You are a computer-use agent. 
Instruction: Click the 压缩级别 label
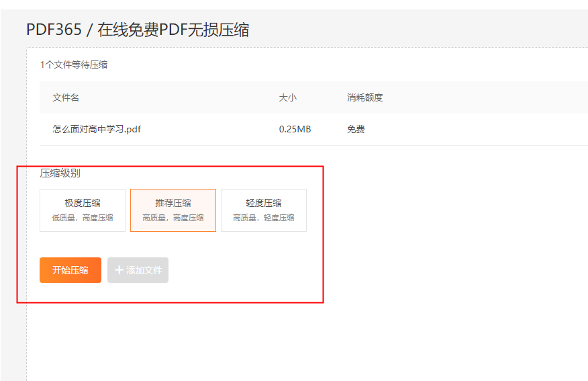pos(60,173)
